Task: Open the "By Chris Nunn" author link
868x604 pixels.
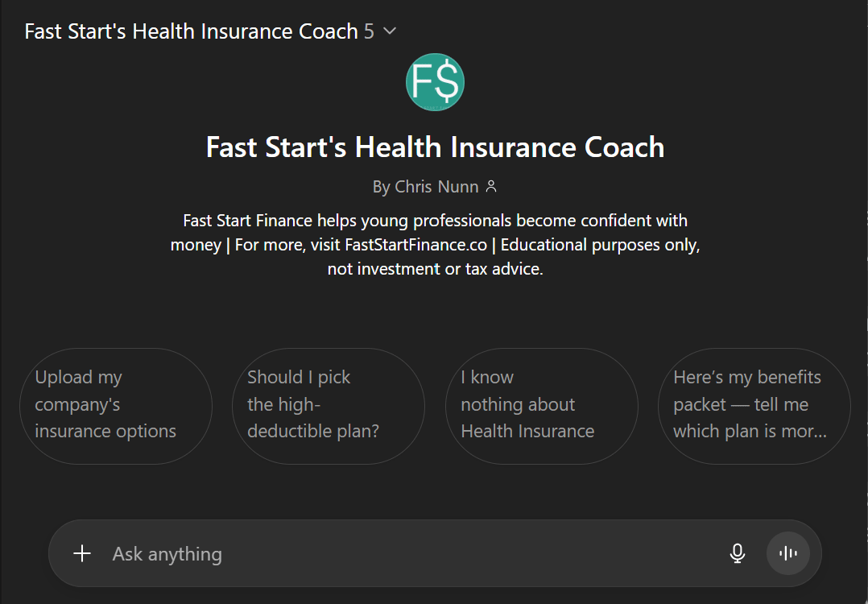Action: (425, 187)
